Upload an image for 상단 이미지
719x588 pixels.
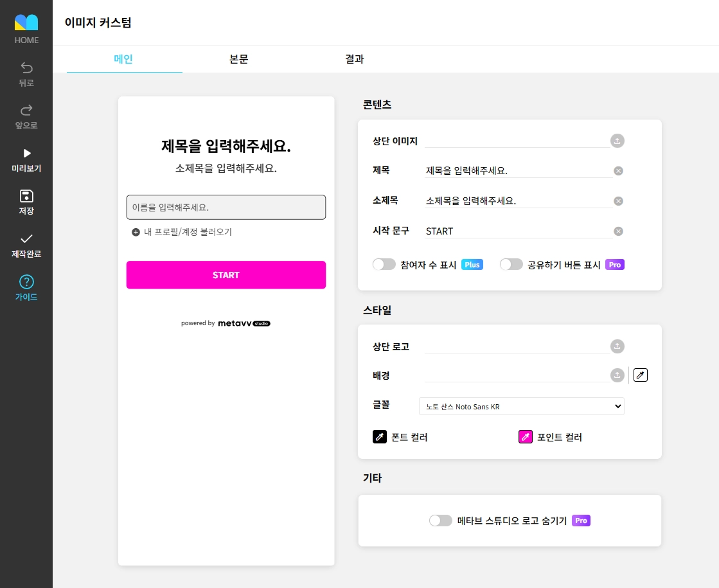pos(617,141)
